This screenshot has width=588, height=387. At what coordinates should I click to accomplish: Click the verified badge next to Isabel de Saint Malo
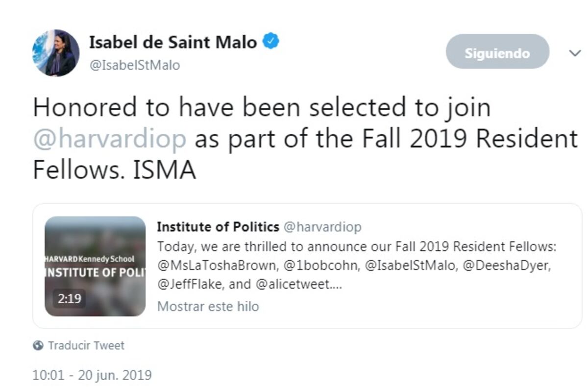coord(271,42)
